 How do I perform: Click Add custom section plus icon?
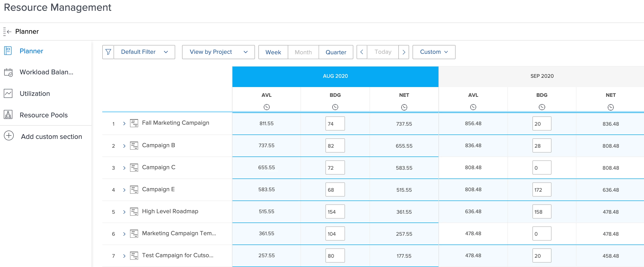9,136
